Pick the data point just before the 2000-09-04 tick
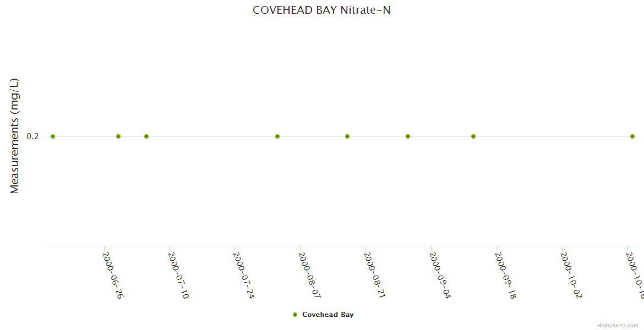Image resolution: width=644 pixels, height=330 pixels. coord(408,136)
